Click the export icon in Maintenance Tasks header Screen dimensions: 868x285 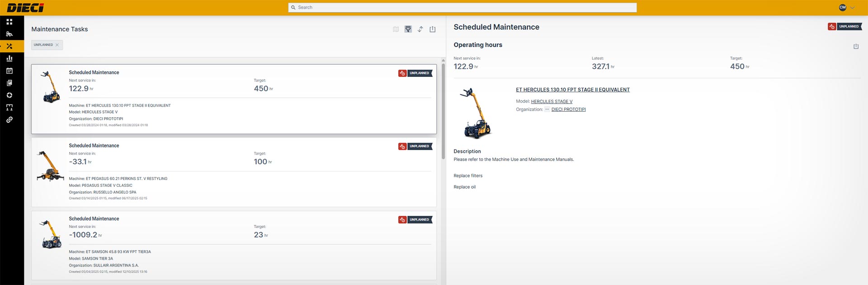pos(432,29)
